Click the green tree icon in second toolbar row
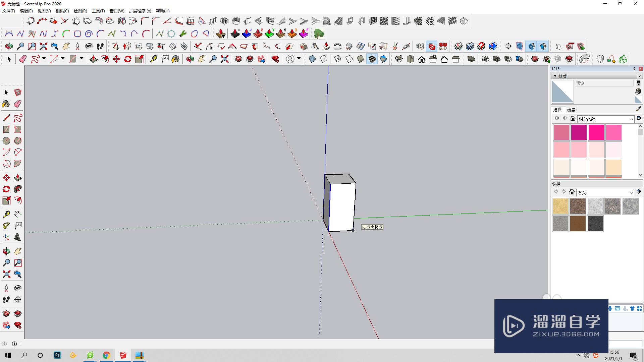644x362 pixels. [x=319, y=34]
